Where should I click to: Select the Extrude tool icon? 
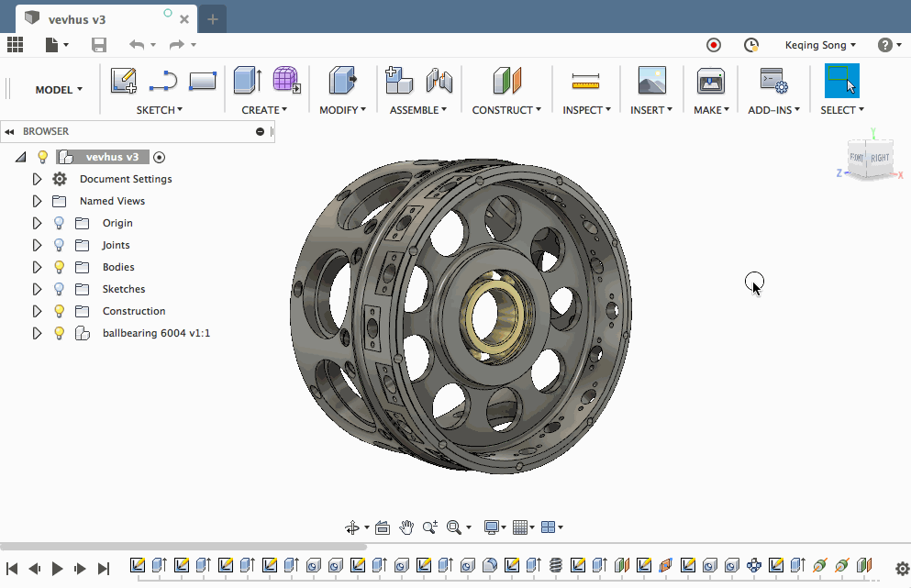(x=247, y=81)
